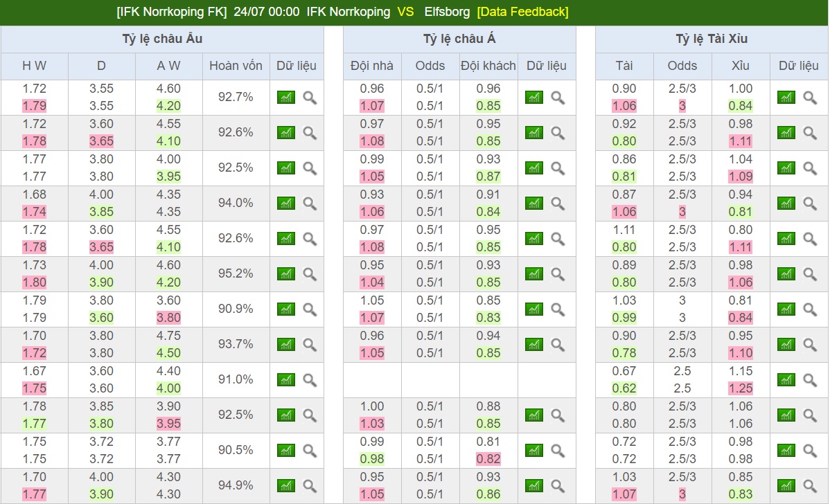Select the Tỷ lệ châu Á section header
830x504 pixels.
coord(459,39)
